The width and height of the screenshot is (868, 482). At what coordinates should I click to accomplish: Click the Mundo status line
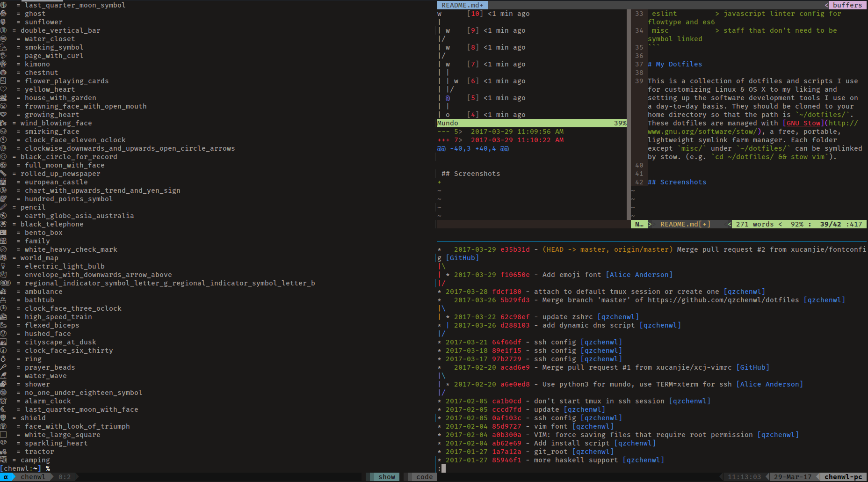(532, 123)
